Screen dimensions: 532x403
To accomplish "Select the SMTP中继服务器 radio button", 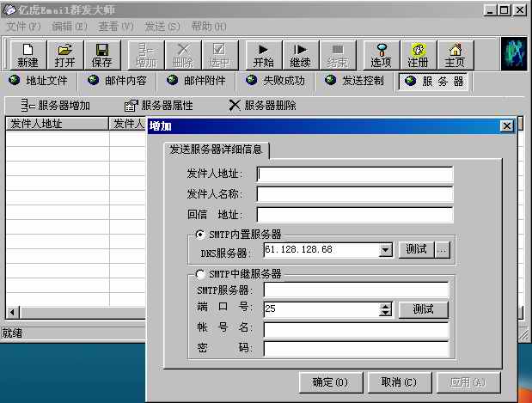I will click(200, 274).
